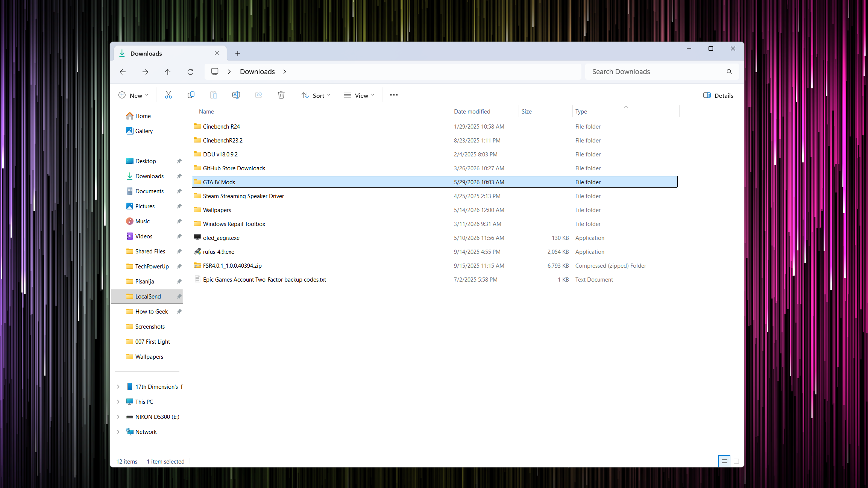Select the oled_aegis.exe file
Viewport: 868px width, 488px height.
tap(434, 238)
